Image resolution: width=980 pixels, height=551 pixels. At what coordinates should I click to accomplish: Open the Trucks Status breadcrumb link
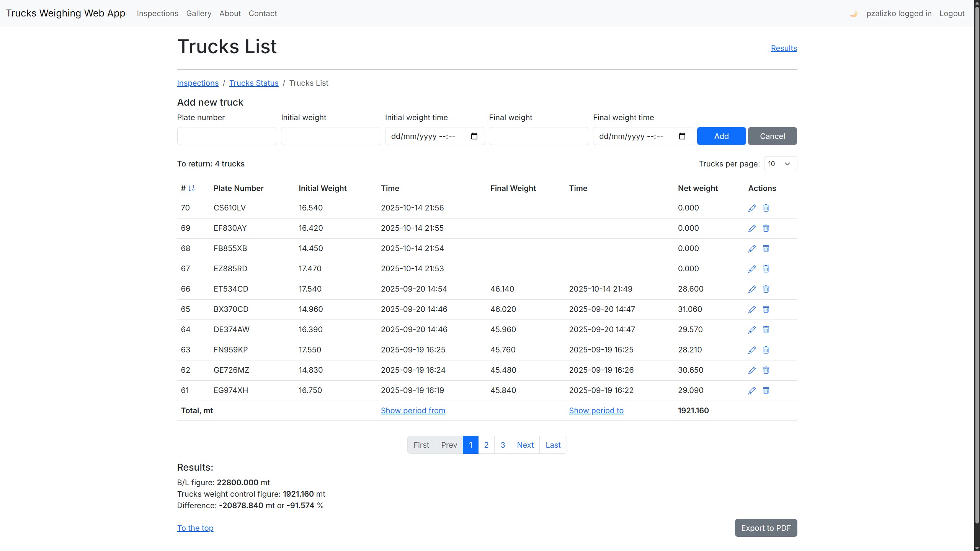pos(254,83)
